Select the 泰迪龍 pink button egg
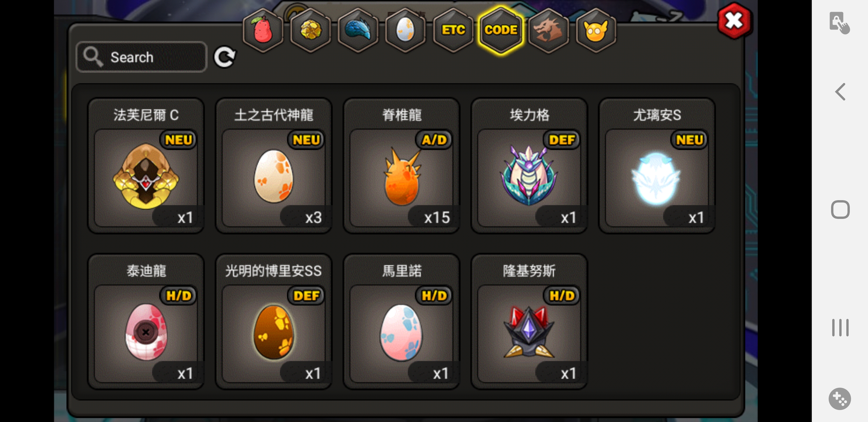This screenshot has width=868, height=422. pyautogui.click(x=146, y=322)
